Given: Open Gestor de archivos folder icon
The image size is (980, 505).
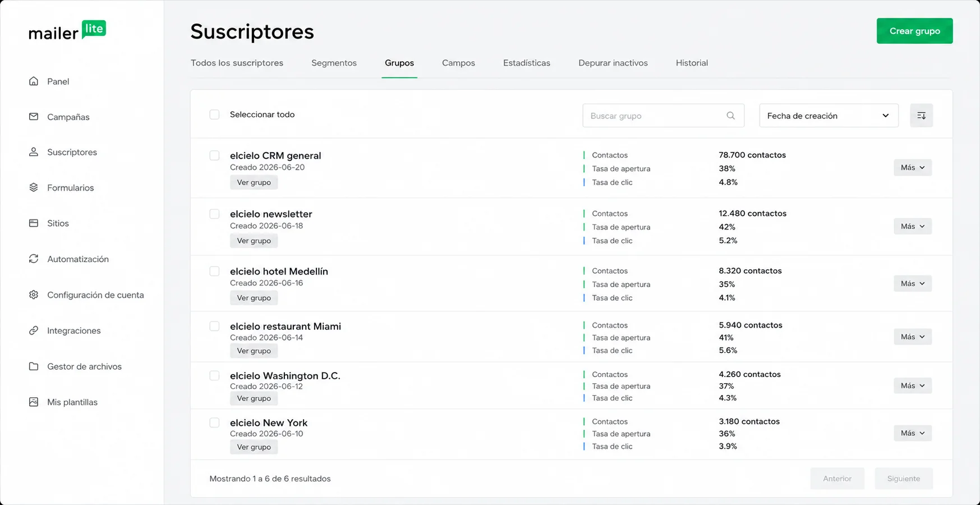Looking at the screenshot, I should 34,366.
